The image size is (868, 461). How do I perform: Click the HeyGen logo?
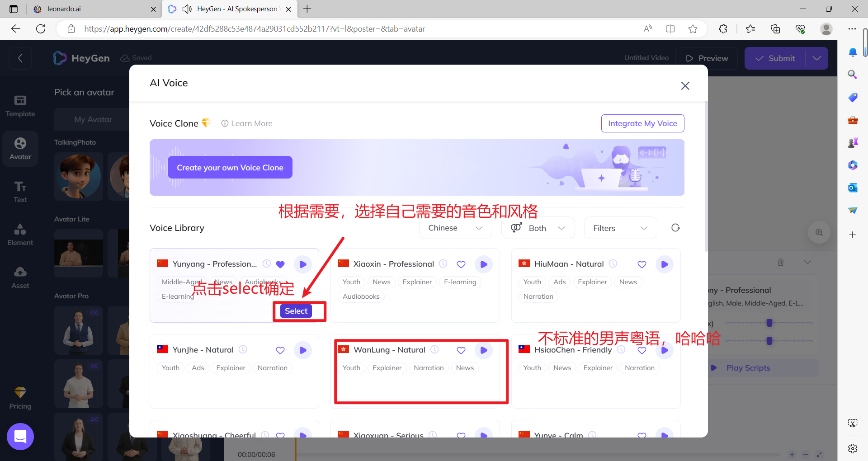[81, 58]
